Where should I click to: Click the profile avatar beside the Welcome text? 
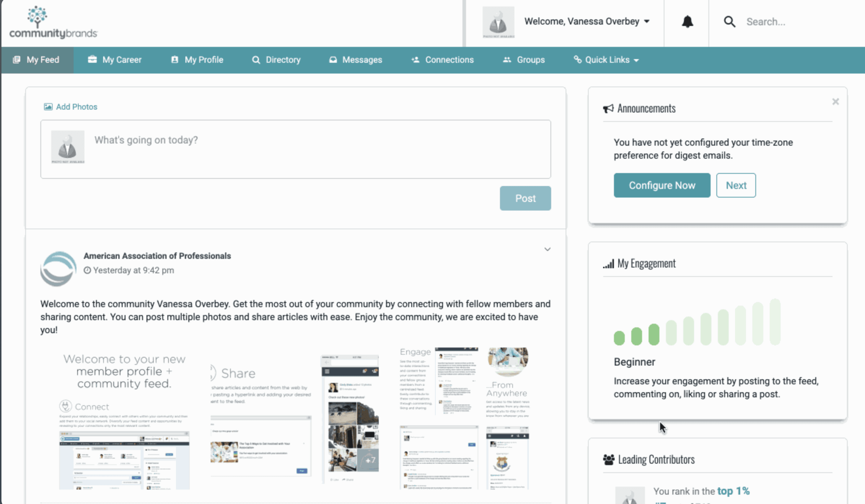pos(499,22)
